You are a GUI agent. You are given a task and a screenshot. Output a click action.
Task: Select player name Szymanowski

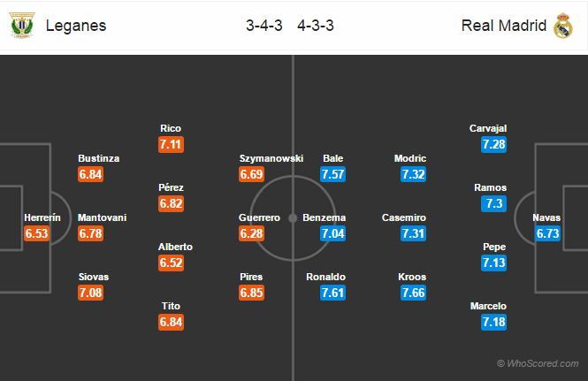coord(271,158)
